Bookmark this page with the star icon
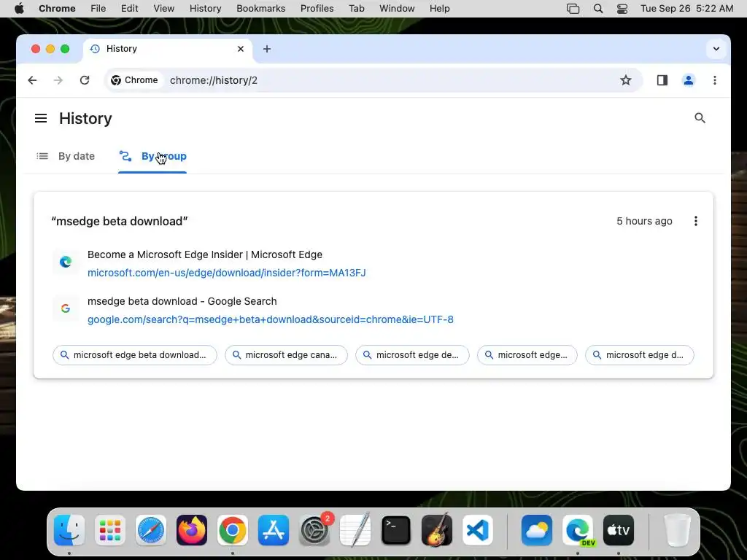Viewport: 747px width, 560px height. [x=625, y=80]
